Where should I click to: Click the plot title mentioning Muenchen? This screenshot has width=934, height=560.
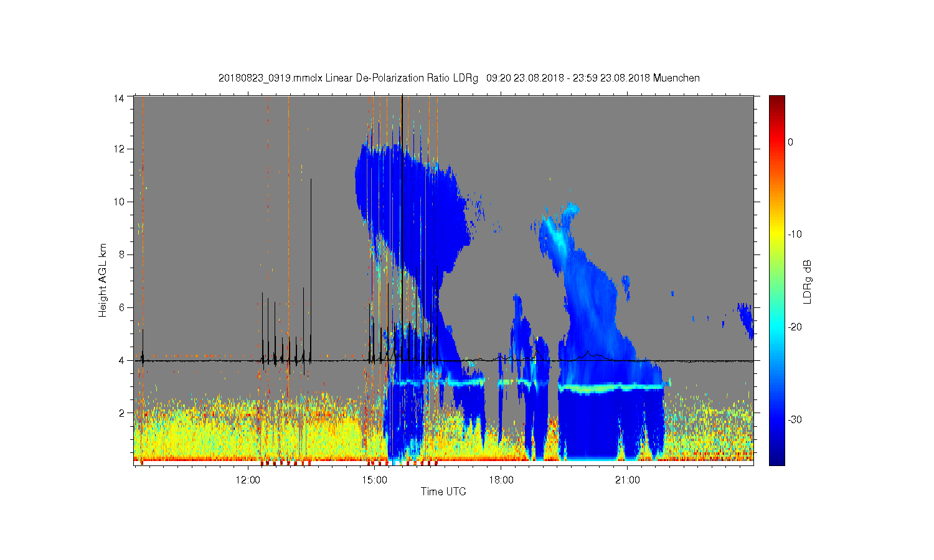459,78
